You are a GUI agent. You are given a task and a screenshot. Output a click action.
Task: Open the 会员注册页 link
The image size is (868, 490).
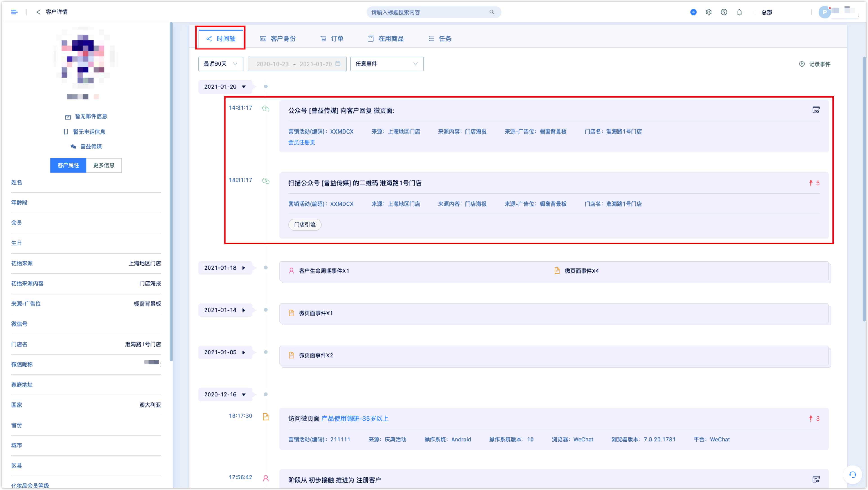[x=302, y=142]
